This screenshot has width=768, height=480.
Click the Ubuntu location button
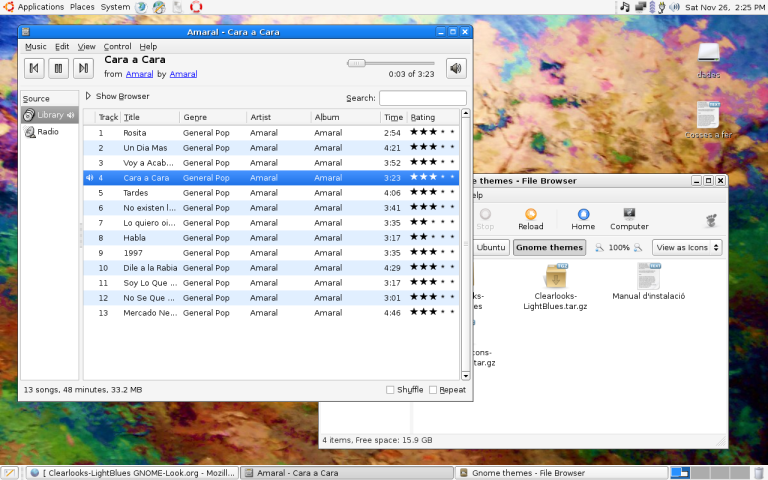[491, 247]
